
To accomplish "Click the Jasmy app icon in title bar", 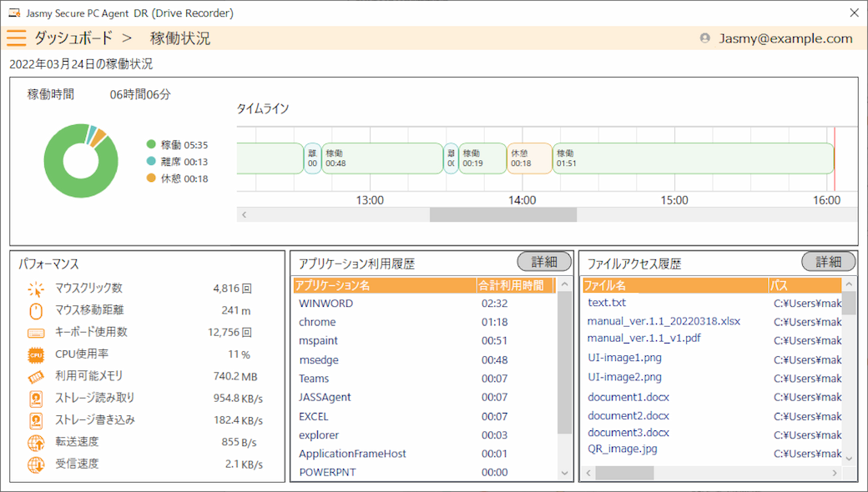I will click(15, 13).
